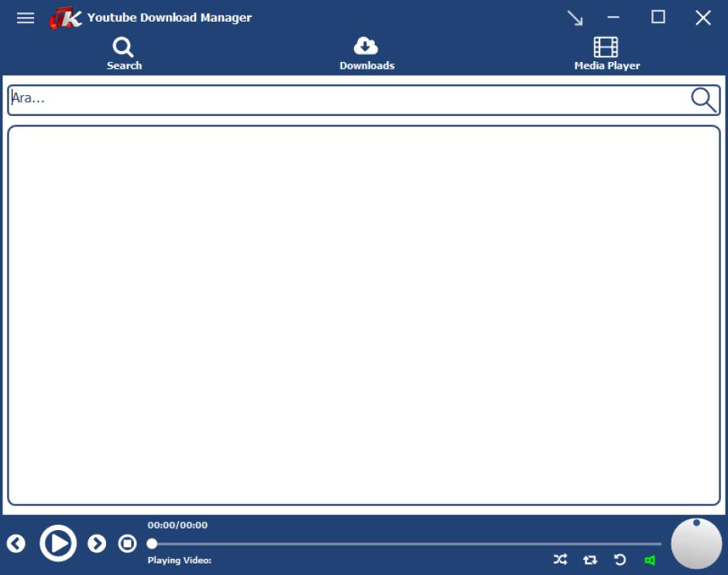728x575 pixels.
Task: Toggle repeat playlist
Action: coord(590,560)
